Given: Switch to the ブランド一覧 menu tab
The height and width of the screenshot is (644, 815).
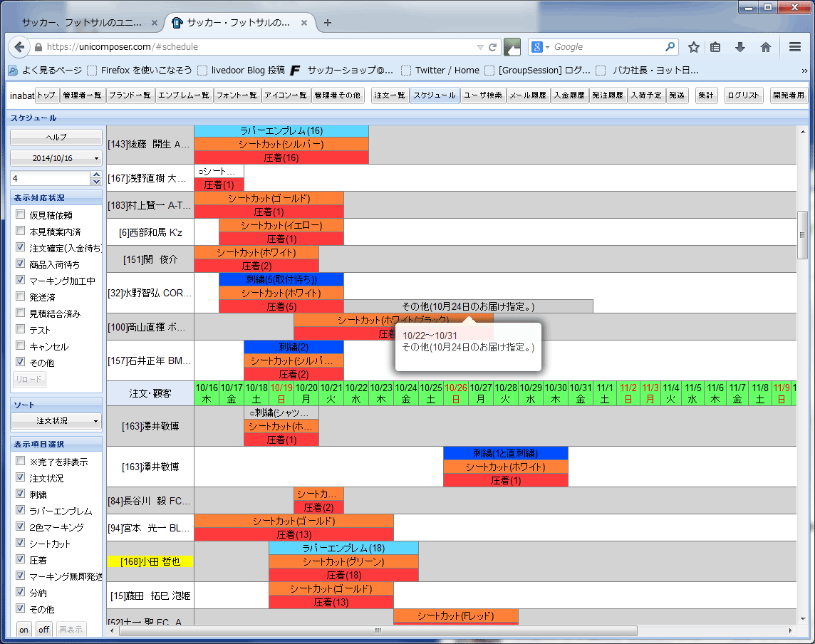Looking at the screenshot, I should pyautogui.click(x=131, y=95).
